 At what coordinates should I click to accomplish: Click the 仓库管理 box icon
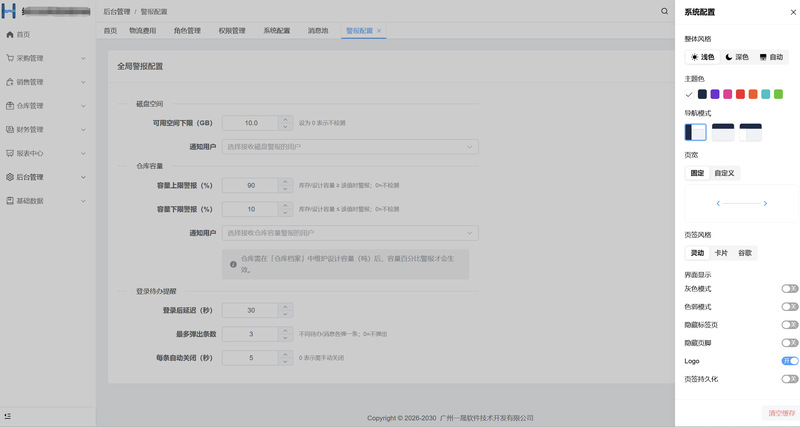10,106
